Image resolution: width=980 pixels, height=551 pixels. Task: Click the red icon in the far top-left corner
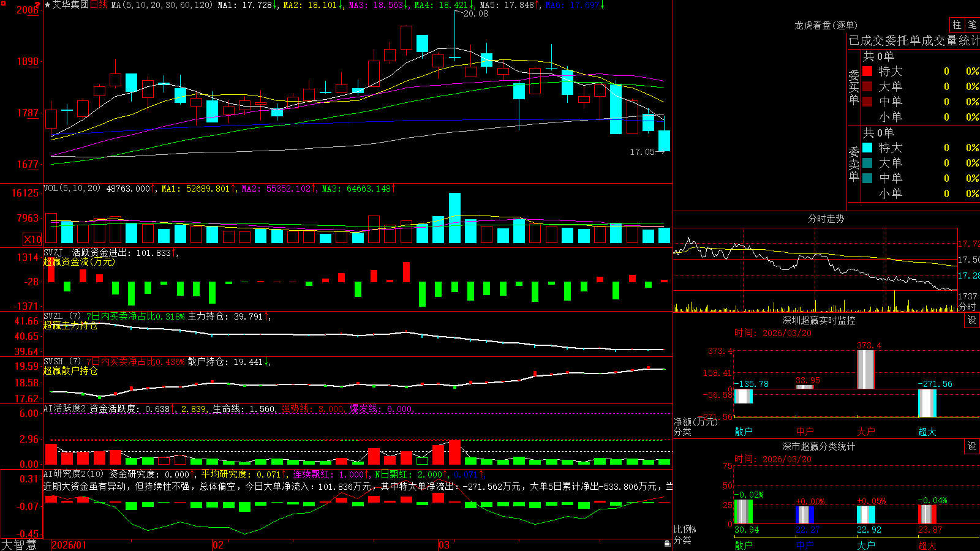click(2, 2)
